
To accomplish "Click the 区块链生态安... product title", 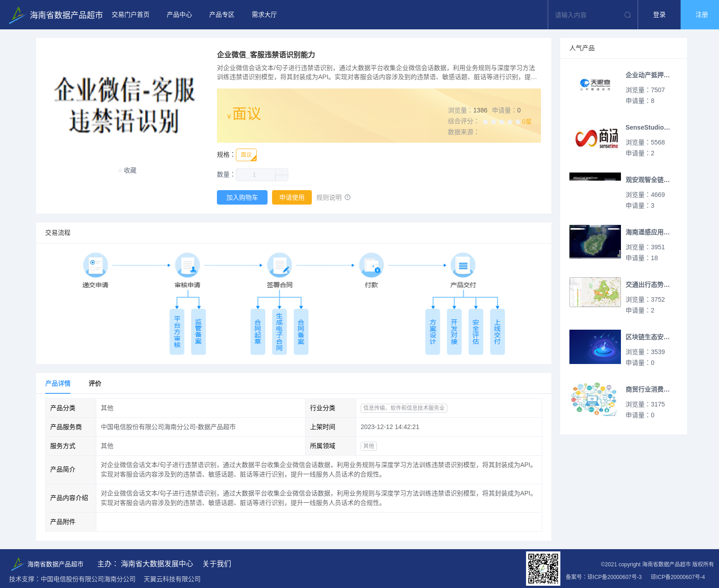I will tap(648, 337).
